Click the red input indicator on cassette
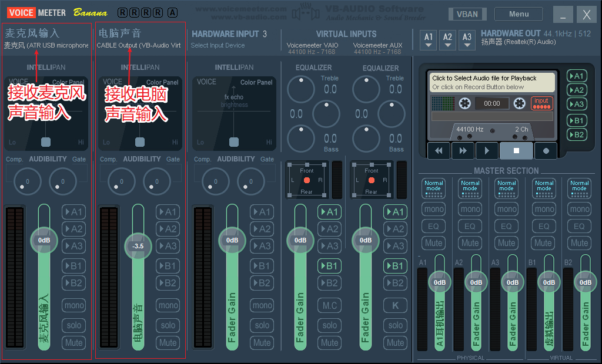 541,103
